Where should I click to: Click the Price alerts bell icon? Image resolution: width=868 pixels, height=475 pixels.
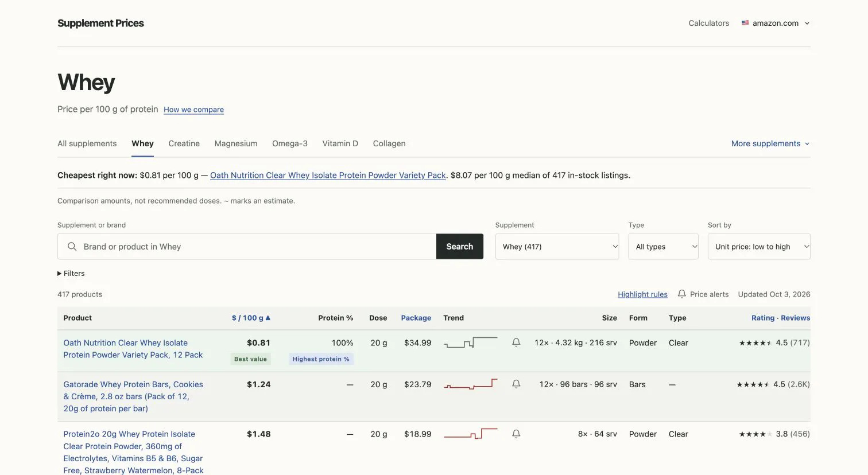(682, 294)
